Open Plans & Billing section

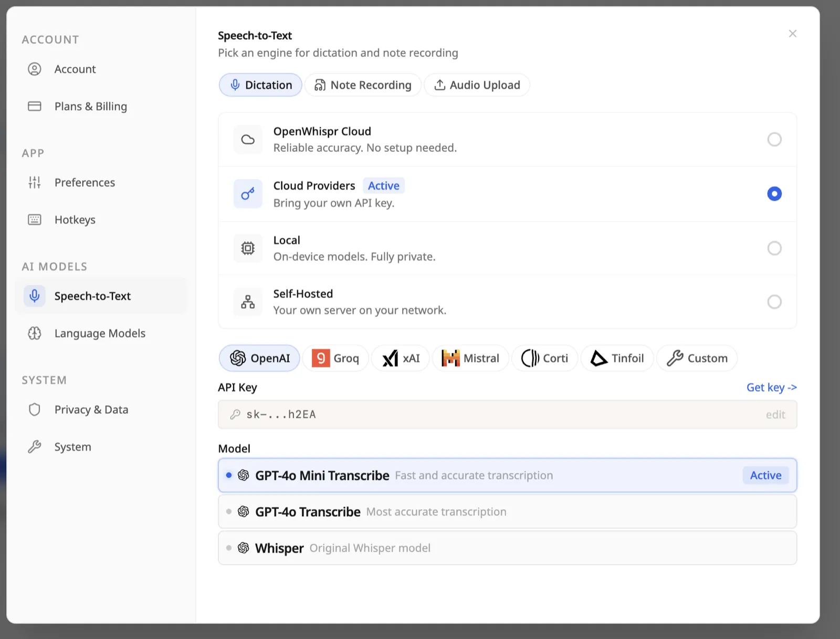pos(101,107)
